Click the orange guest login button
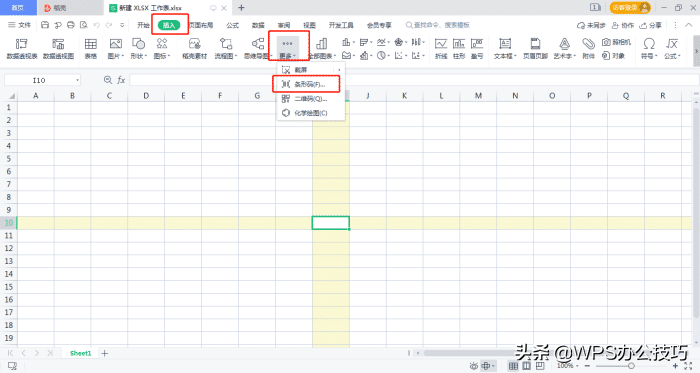This screenshot has height=373, width=700. pyautogui.click(x=630, y=8)
